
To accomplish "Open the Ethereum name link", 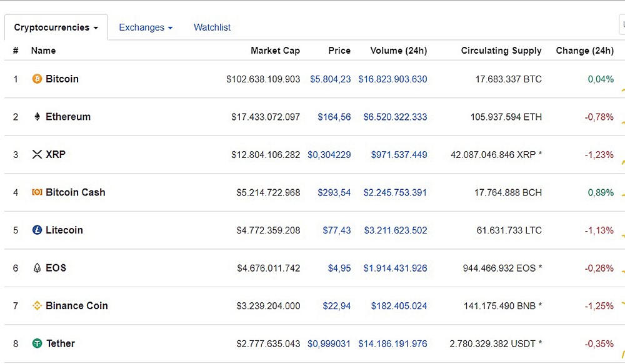I will click(68, 117).
